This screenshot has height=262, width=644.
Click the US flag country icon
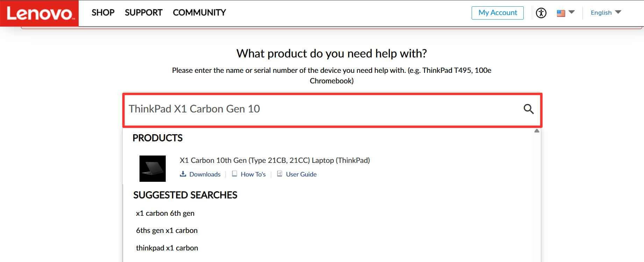(561, 13)
